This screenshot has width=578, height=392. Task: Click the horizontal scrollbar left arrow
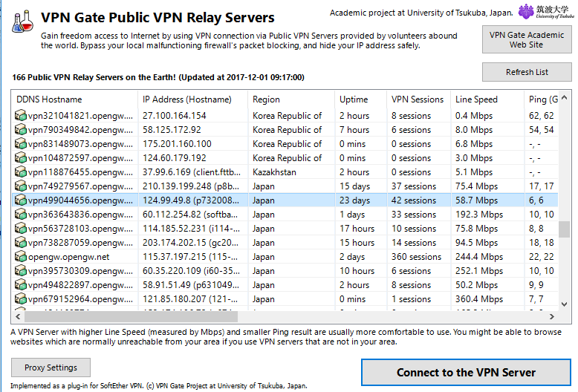[x=18, y=316]
